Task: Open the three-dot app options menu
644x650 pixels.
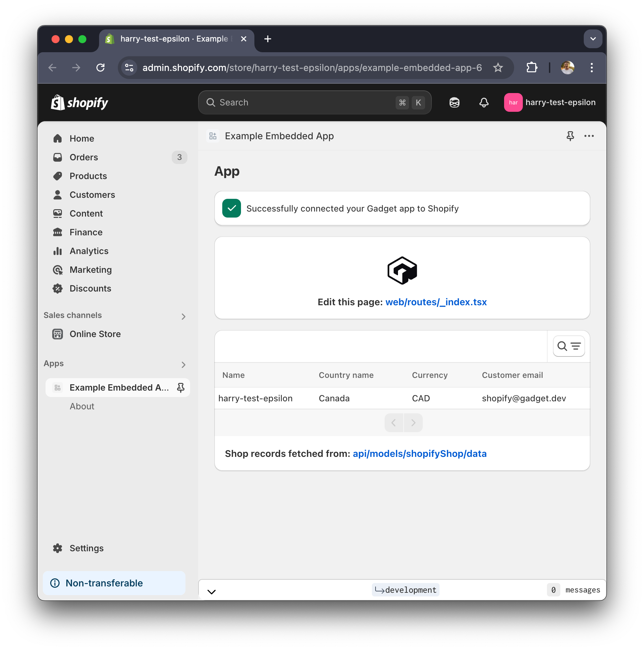Action: [589, 136]
